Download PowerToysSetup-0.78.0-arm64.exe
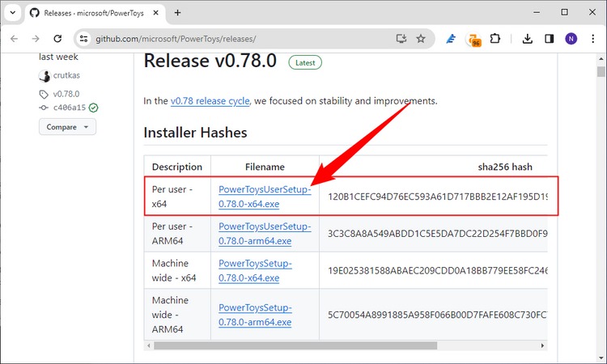607x364 pixels. pos(255,315)
